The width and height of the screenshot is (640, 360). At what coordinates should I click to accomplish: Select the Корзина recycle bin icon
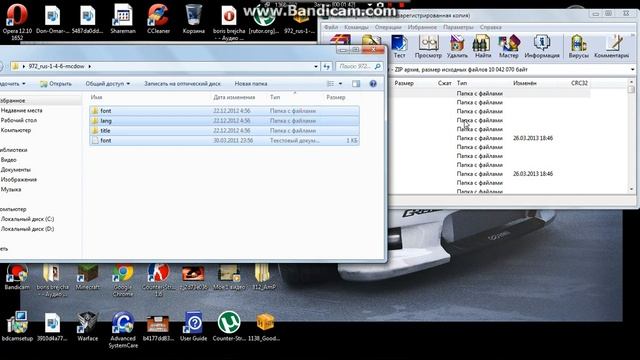(193, 19)
